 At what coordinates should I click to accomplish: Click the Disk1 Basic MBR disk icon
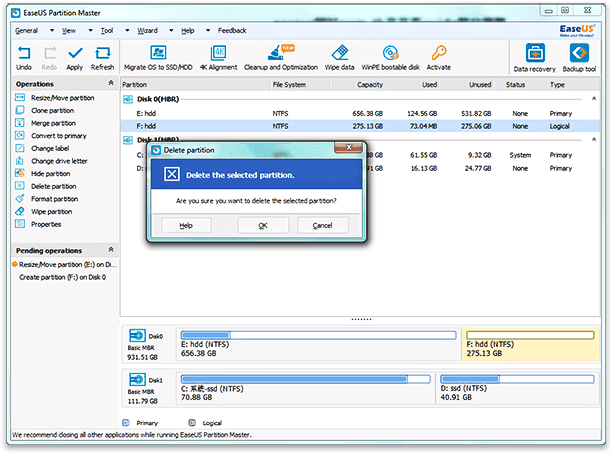pos(137,380)
